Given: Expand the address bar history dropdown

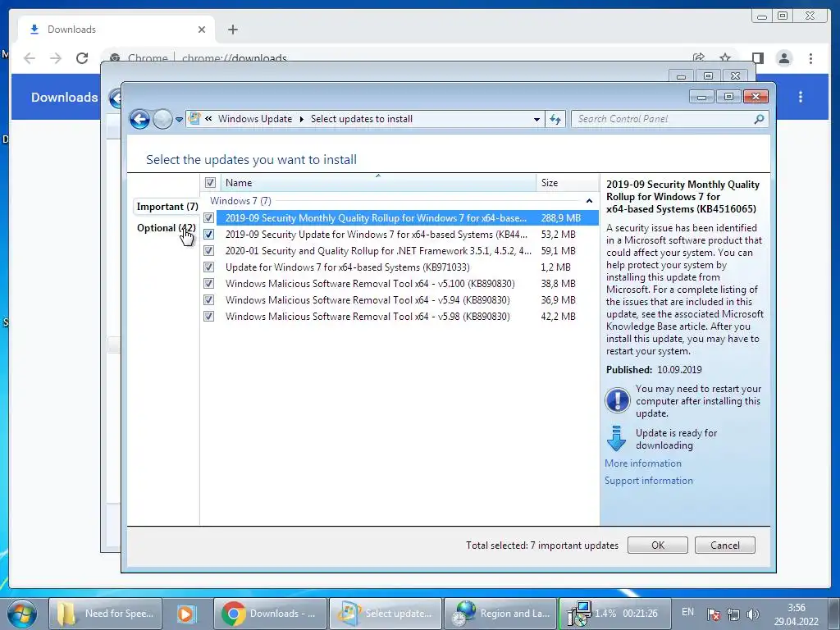Looking at the screenshot, I should click(x=536, y=120).
